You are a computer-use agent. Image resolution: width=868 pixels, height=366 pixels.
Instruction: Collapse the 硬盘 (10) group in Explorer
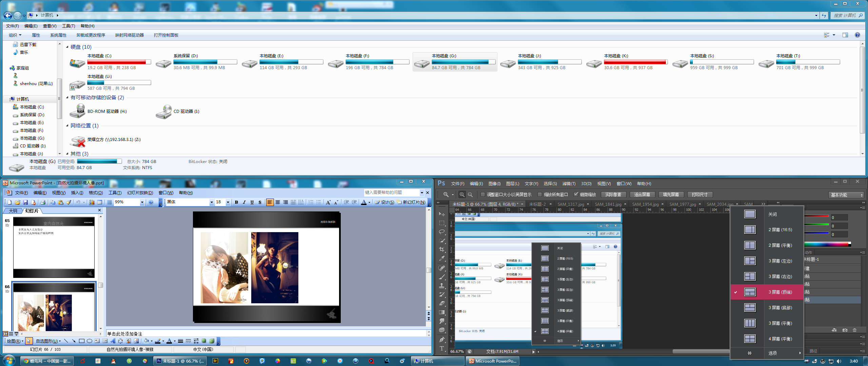(67, 47)
